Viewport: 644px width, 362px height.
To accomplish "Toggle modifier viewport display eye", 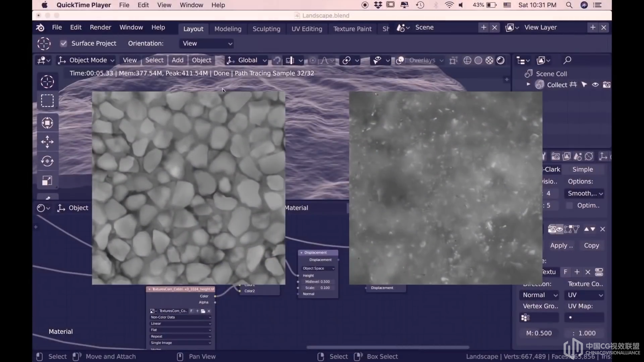I will click(x=560, y=229).
